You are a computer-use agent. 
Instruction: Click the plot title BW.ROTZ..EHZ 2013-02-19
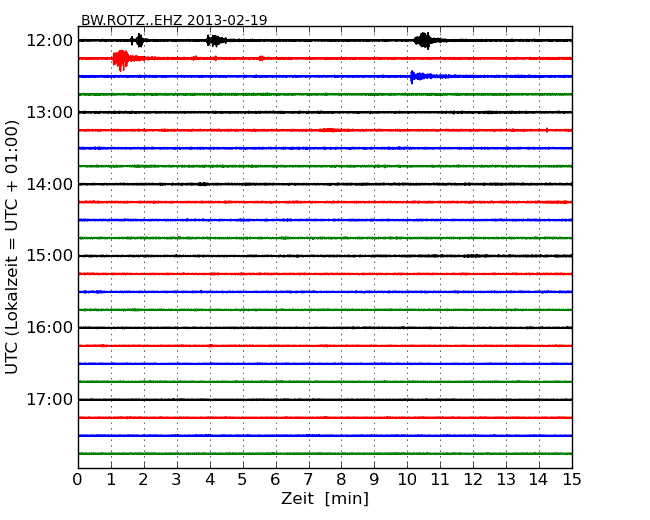(174, 20)
